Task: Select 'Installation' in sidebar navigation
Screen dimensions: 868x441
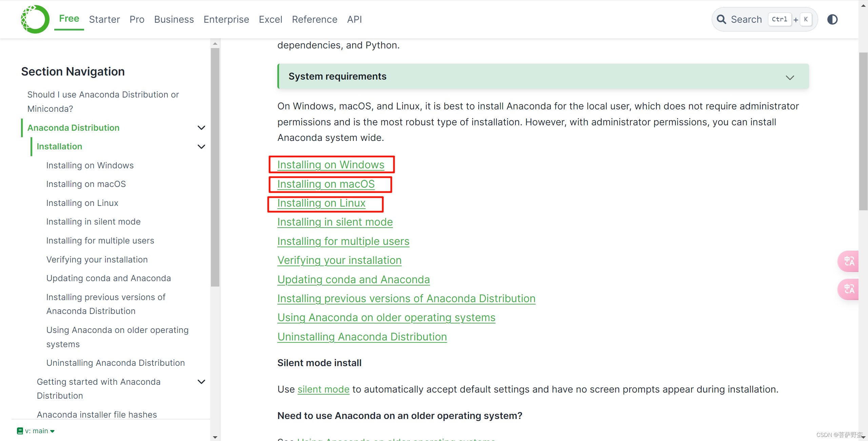Action: 59,146
